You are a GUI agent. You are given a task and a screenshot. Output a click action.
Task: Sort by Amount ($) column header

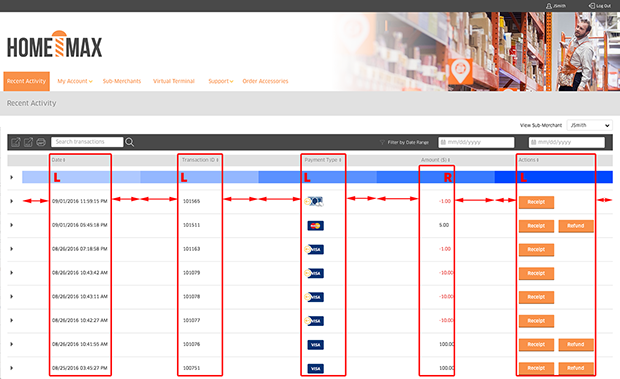(436, 160)
